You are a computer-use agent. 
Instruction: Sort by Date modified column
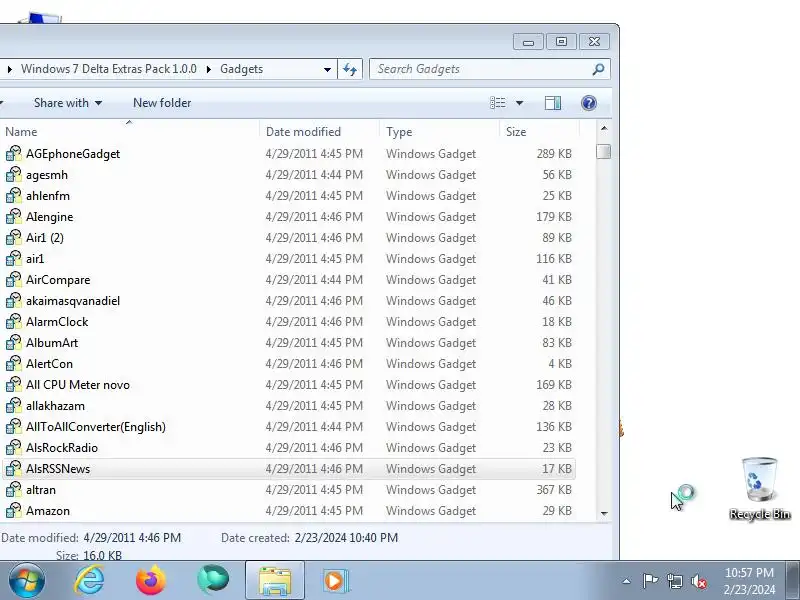(320, 132)
